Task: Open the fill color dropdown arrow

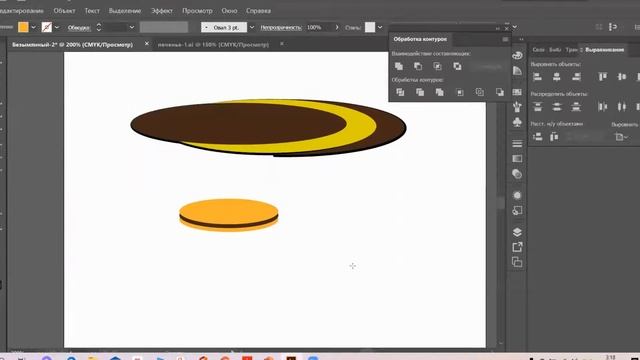Action: [33, 27]
